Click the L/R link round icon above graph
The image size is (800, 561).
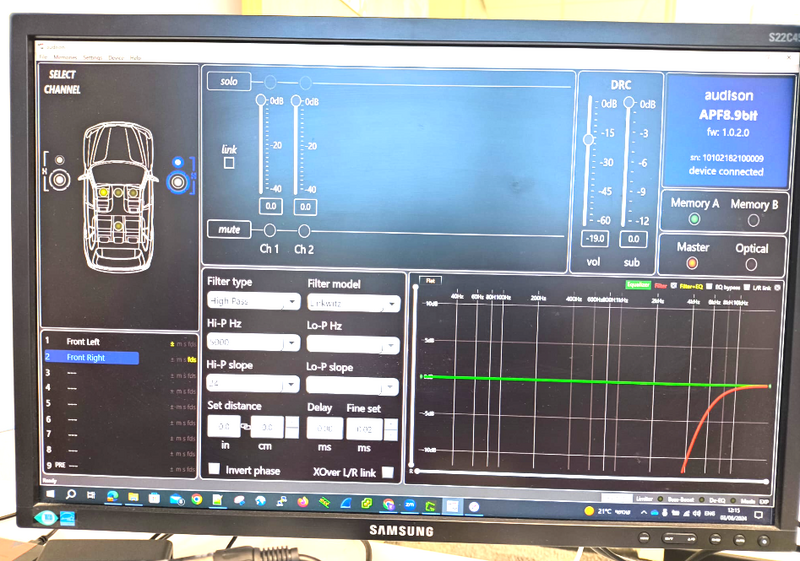coord(778,288)
